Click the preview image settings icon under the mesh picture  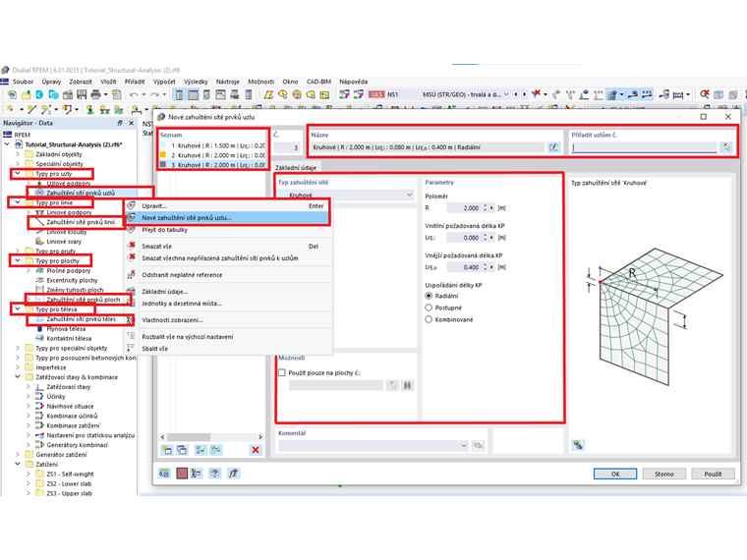[578, 445]
